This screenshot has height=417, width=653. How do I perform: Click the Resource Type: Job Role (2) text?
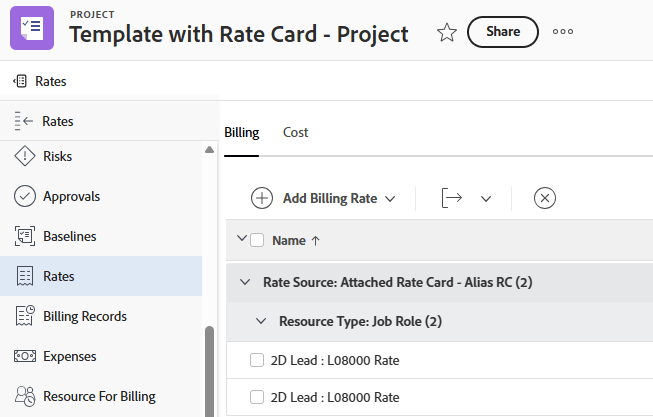point(360,322)
